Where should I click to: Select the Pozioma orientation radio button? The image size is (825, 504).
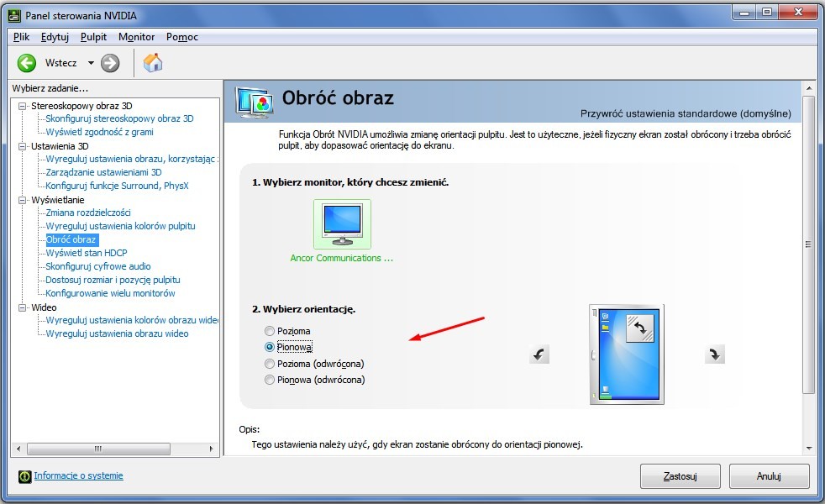coord(270,331)
